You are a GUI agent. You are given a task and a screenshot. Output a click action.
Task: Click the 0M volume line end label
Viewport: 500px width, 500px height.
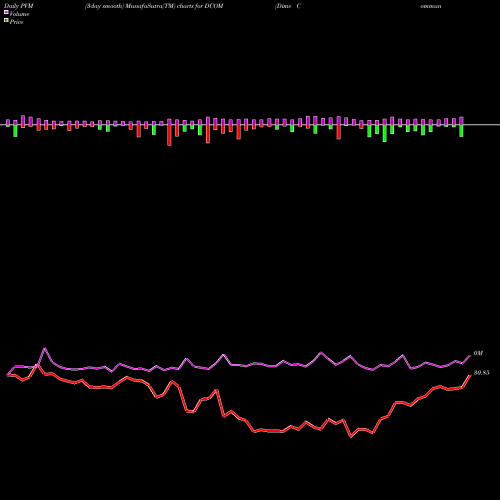coord(478,353)
